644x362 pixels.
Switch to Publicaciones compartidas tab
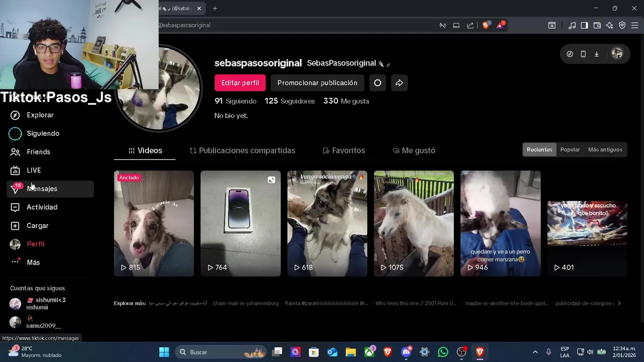click(242, 151)
